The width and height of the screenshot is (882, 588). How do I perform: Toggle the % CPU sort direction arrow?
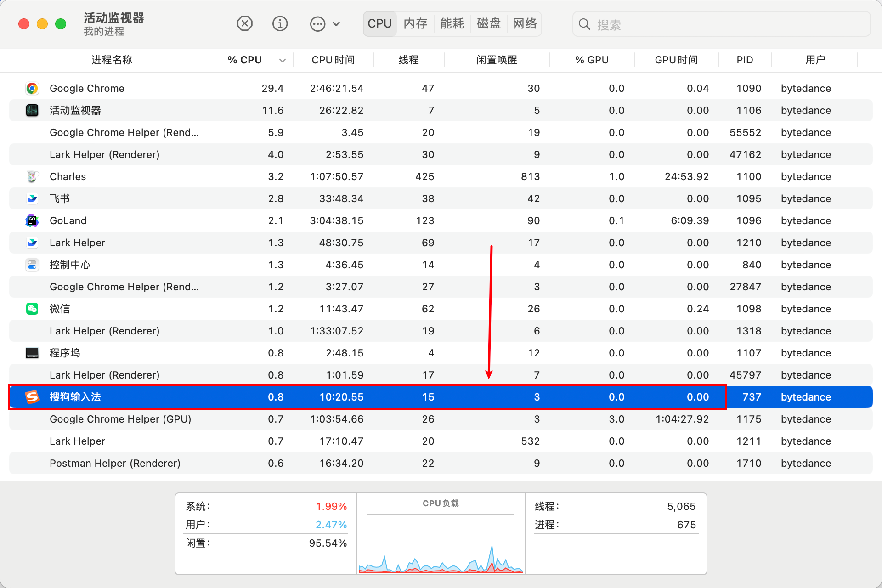point(282,61)
